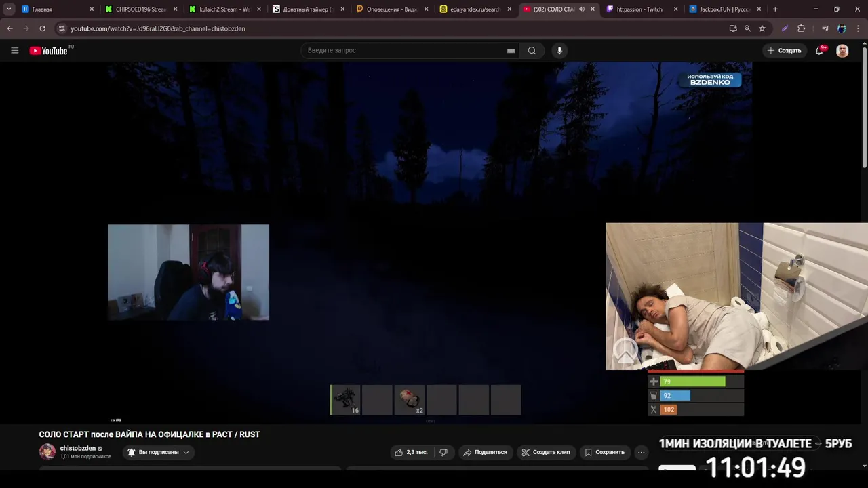The height and width of the screenshot is (488, 868).
Task: Click the 1,01 млн подписчиков count
Action: 85,457
